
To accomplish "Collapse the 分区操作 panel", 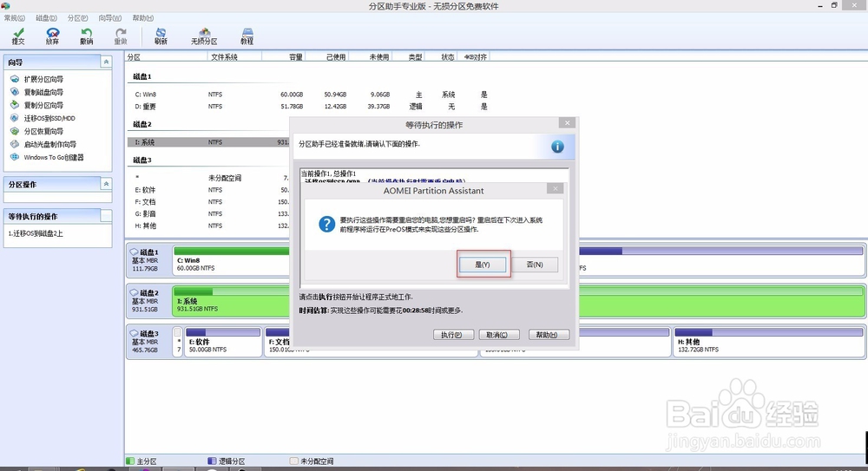I will (106, 184).
